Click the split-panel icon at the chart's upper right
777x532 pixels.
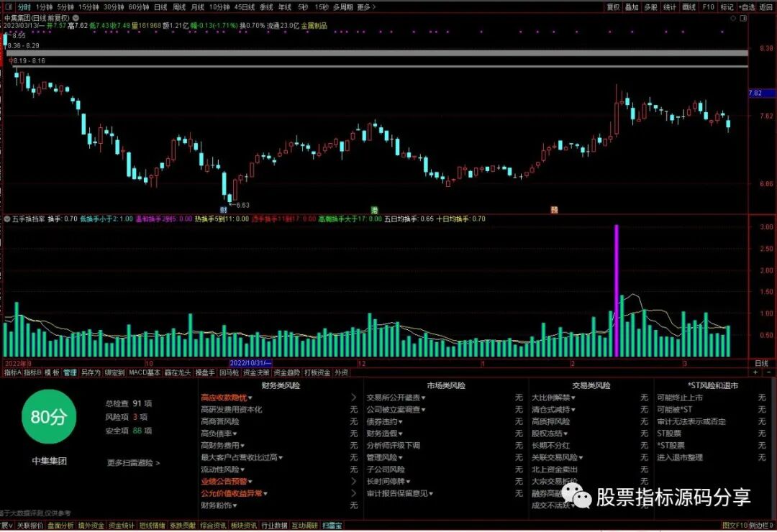point(743,18)
